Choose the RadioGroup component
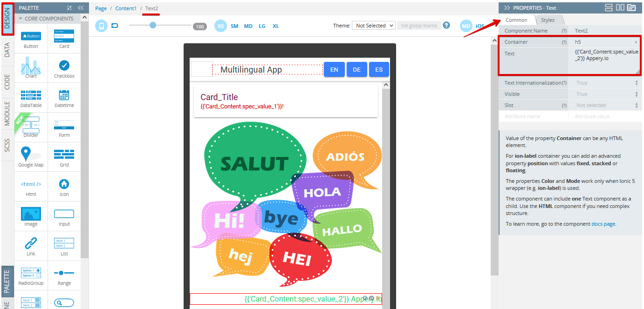The width and height of the screenshot is (644, 309). click(x=31, y=275)
